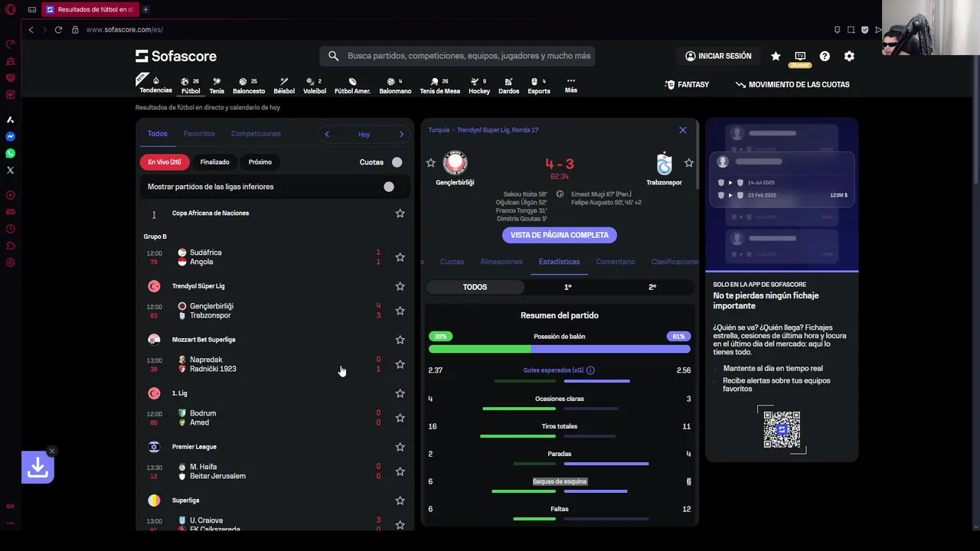Filter by En Vivo matches
The height and width of the screenshot is (551, 980).
(x=165, y=162)
